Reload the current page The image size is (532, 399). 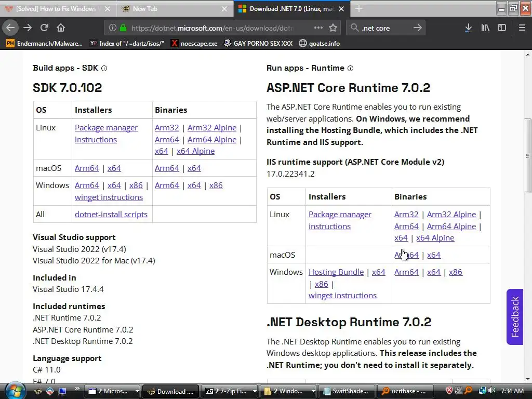44,28
